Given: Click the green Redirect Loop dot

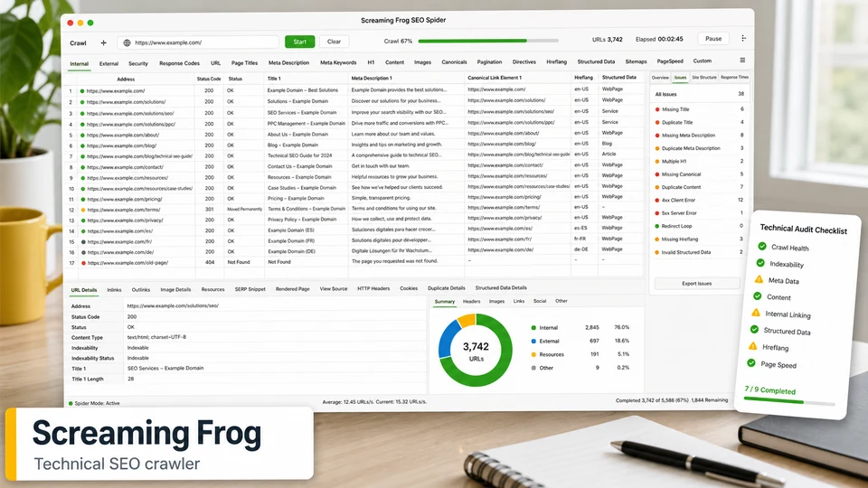Looking at the screenshot, I should [x=657, y=226].
